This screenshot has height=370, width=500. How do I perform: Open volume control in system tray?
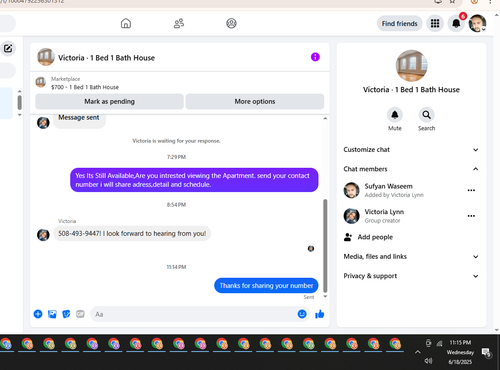pyautogui.click(x=428, y=361)
